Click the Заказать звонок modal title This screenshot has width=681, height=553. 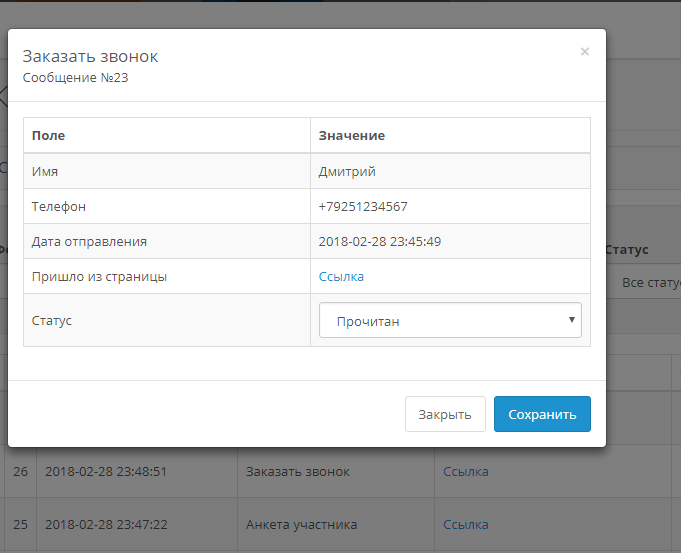coord(90,56)
